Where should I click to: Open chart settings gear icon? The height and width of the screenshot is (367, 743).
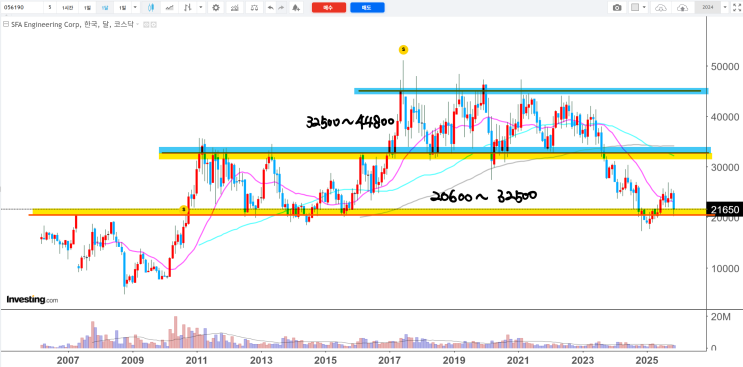point(216,8)
